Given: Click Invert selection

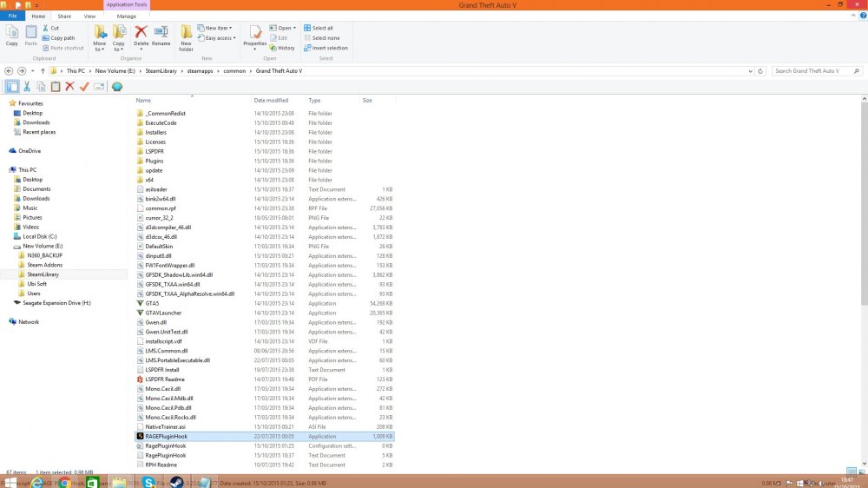Looking at the screenshot, I should click(x=325, y=48).
